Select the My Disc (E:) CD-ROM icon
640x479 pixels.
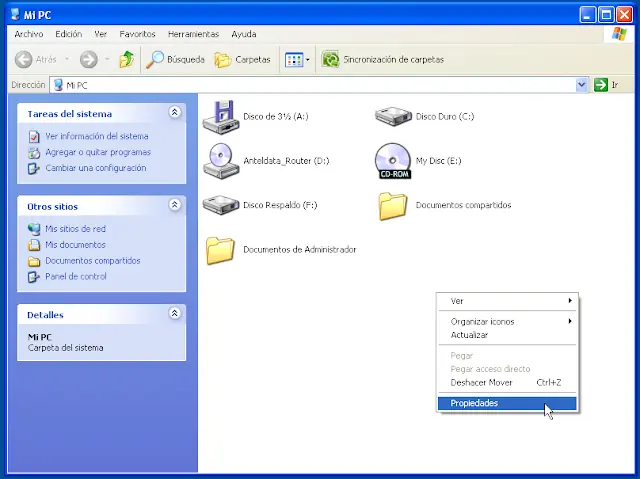[x=392, y=161]
